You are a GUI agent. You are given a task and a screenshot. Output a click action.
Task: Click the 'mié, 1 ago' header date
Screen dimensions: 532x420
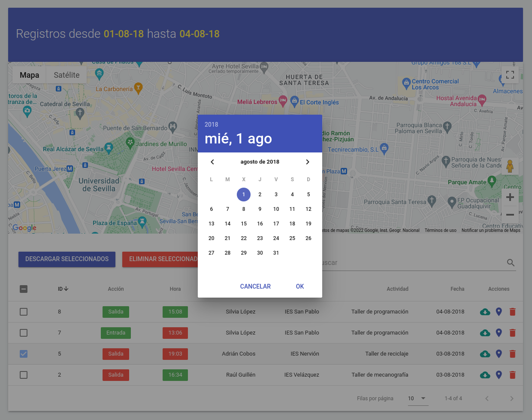[238, 139]
